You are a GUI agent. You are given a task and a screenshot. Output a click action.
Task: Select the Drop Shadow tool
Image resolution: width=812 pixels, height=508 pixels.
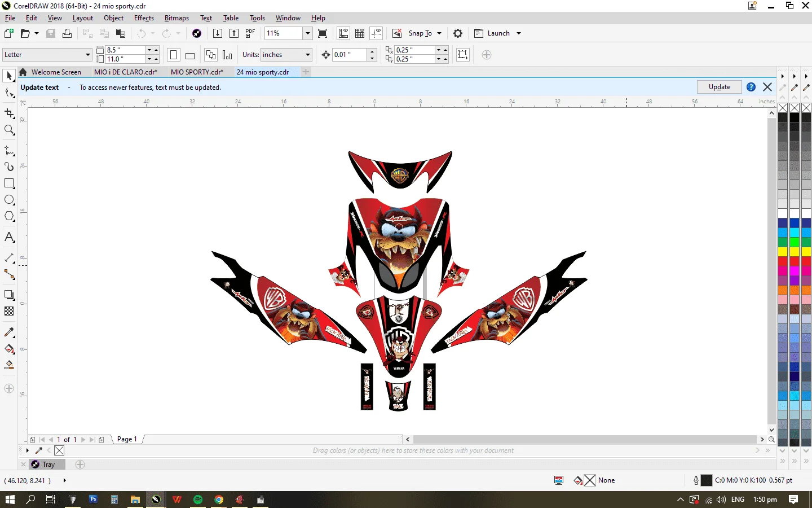9,295
